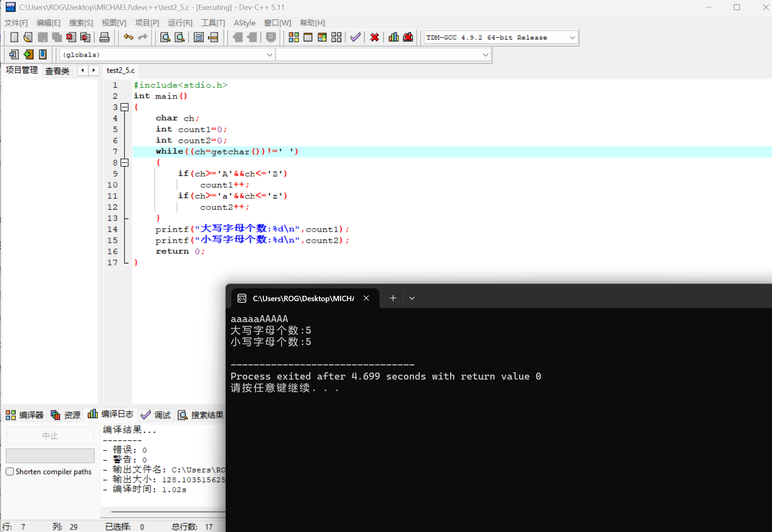Show next left-panel tab arrow
Image resolution: width=772 pixels, height=532 pixels.
(94, 70)
